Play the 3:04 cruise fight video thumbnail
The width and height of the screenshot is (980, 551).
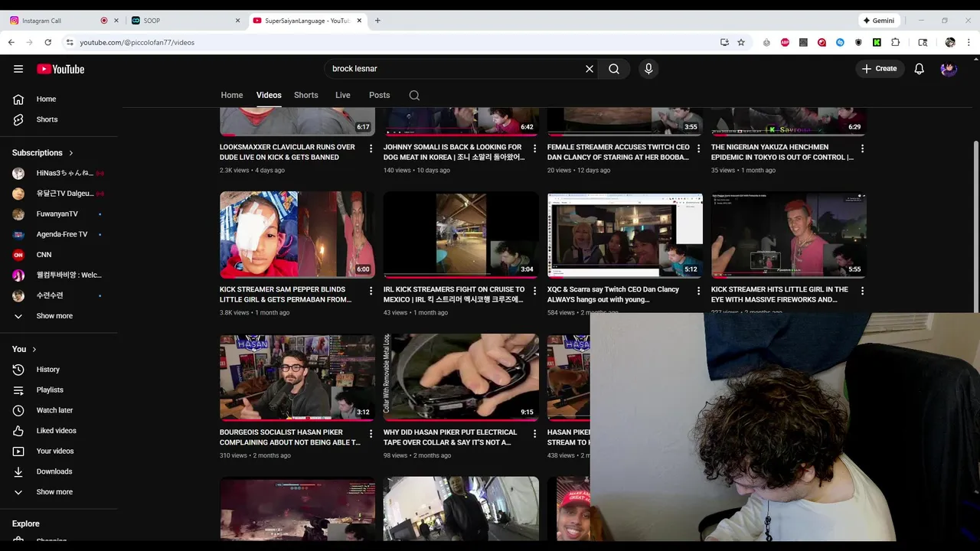(x=461, y=235)
